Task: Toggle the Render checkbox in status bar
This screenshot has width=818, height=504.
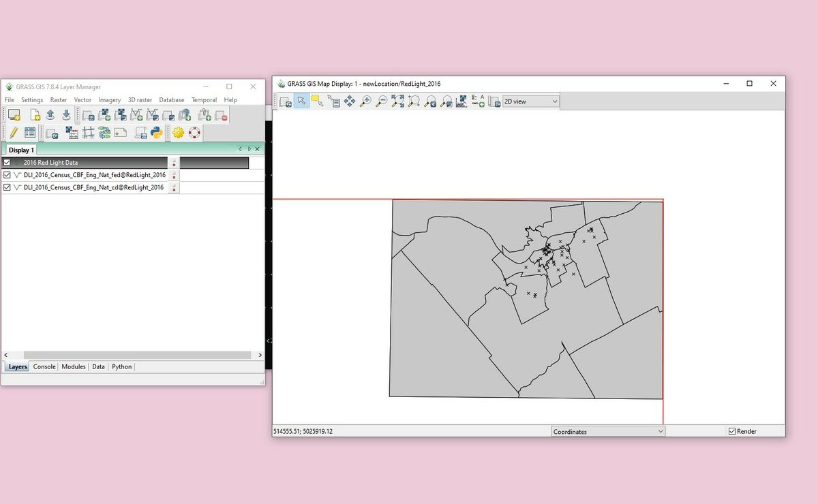Action: (x=732, y=431)
